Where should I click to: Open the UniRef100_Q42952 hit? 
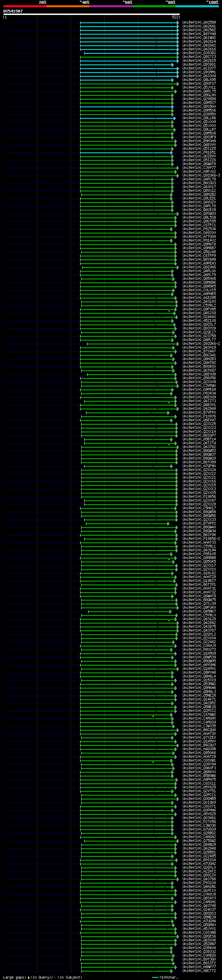199,703
